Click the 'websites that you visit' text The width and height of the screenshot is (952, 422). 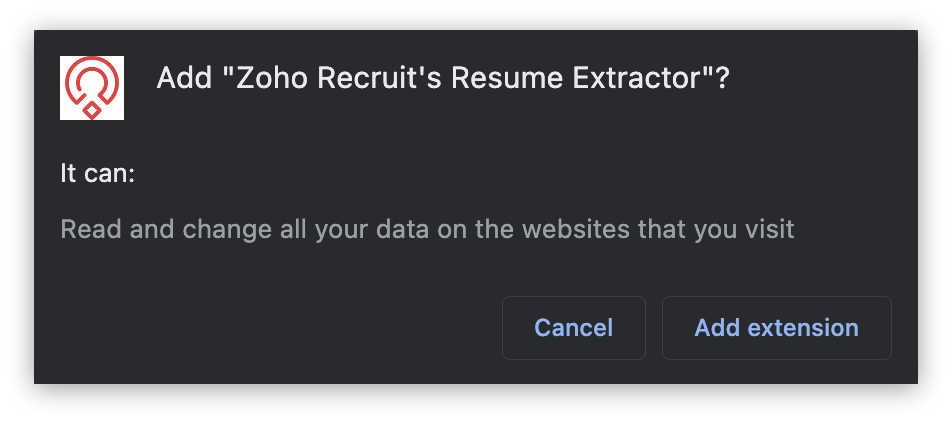coord(675,229)
